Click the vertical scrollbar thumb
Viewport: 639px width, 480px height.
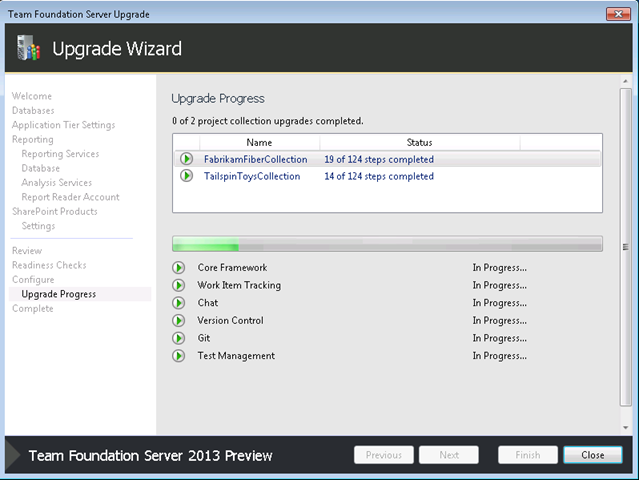pyautogui.click(x=626, y=247)
